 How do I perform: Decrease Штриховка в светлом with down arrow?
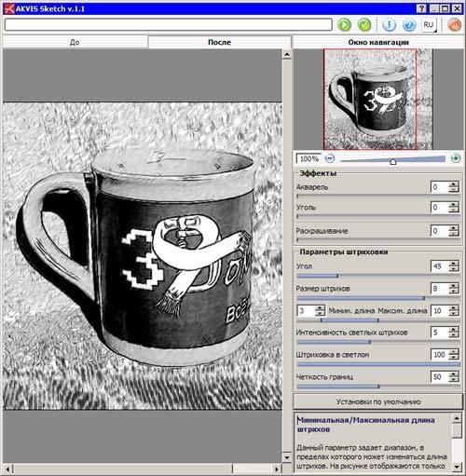tap(454, 357)
